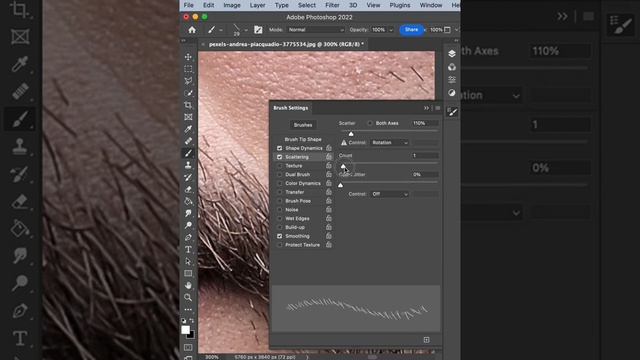Click the Scatter 110% value field
Screen dimensions: 640x360
[x=425, y=123]
